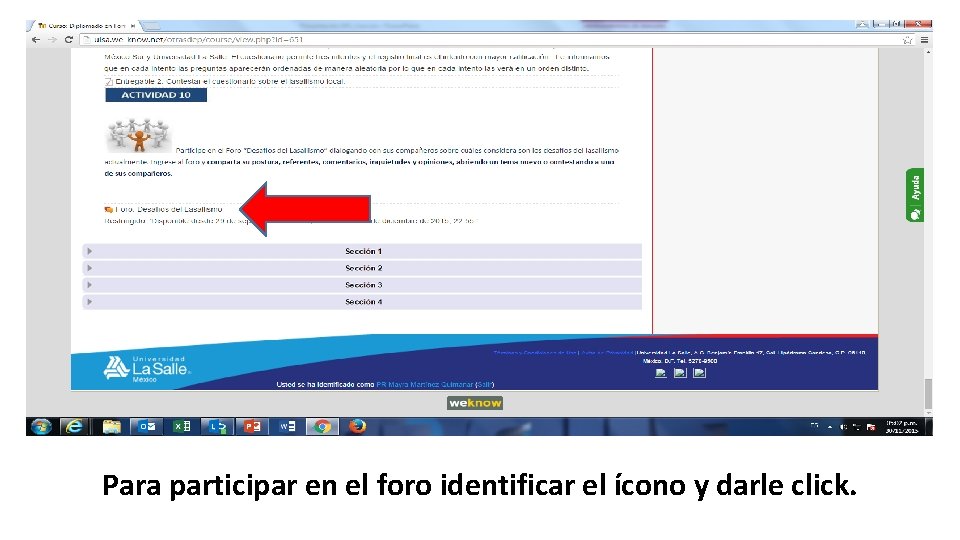Image resolution: width=960 pixels, height=540 pixels.
Task: Close the Curso Diplomado browser tab
Action: point(133,26)
